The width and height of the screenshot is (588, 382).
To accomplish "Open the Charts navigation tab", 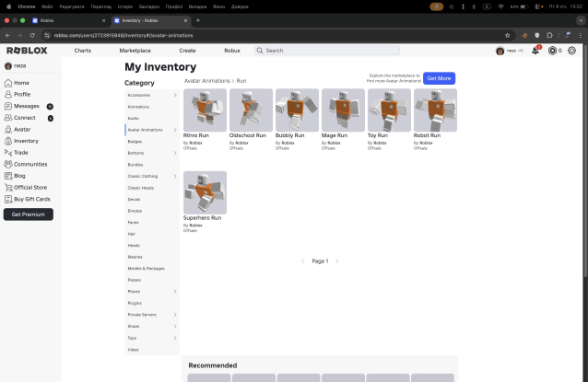I will [83, 51].
